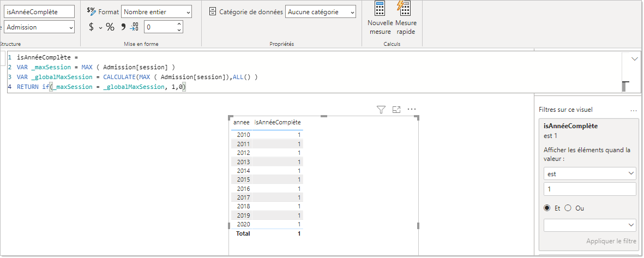Expand the currency symbol dropdown arrow
644x258 pixels.
pyautogui.click(x=101, y=27)
